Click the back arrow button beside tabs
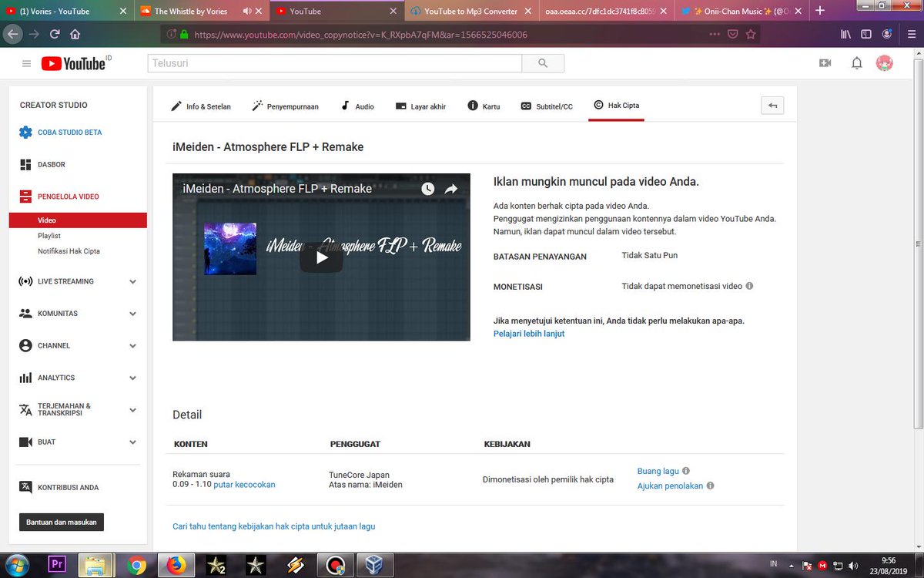 tap(772, 106)
